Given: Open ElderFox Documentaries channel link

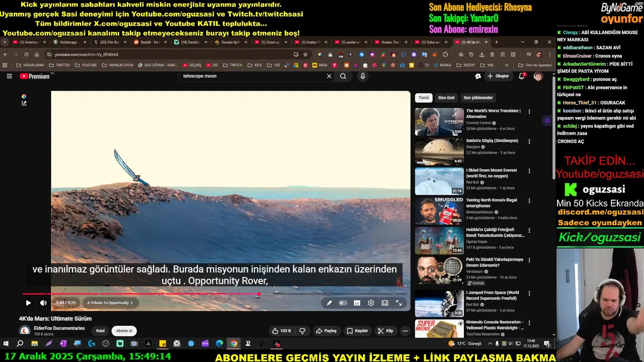Looking at the screenshot, I should 59,328.
